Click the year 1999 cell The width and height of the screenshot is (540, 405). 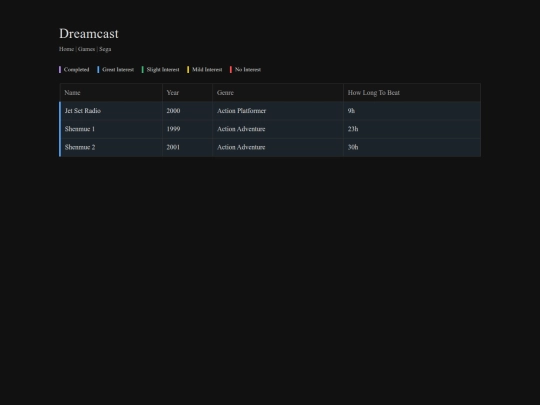tap(187, 129)
